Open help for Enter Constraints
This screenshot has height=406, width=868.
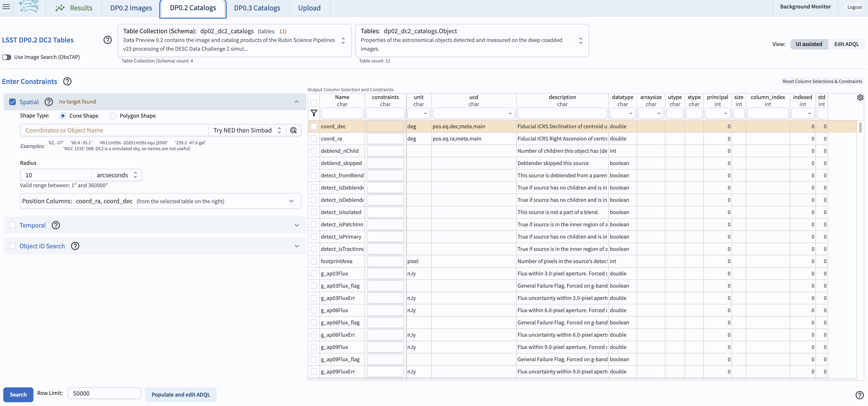click(67, 81)
